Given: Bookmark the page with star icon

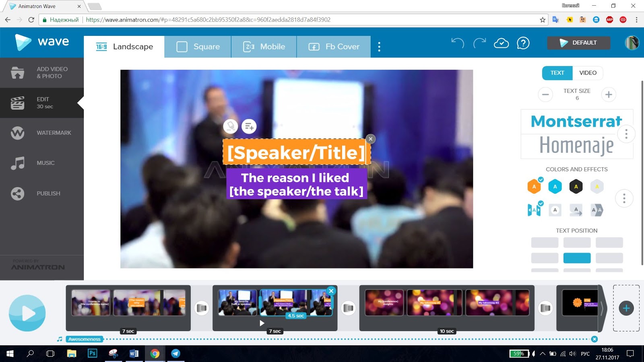Looking at the screenshot, I should click(x=543, y=20).
